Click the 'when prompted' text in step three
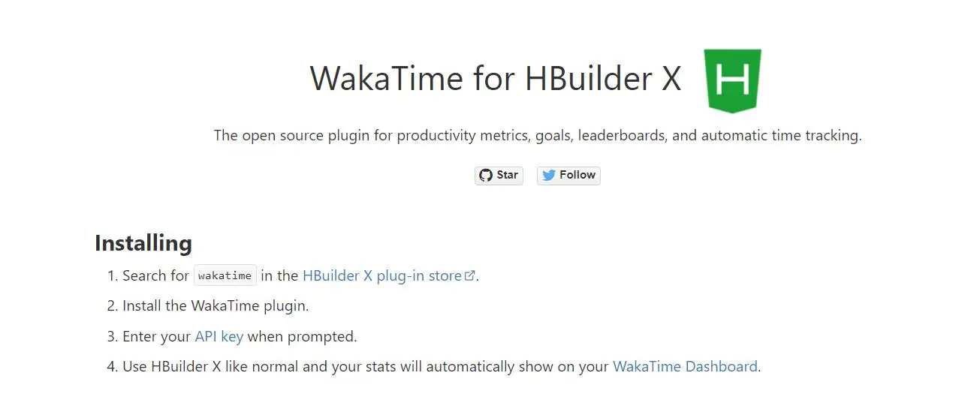 [x=302, y=336]
